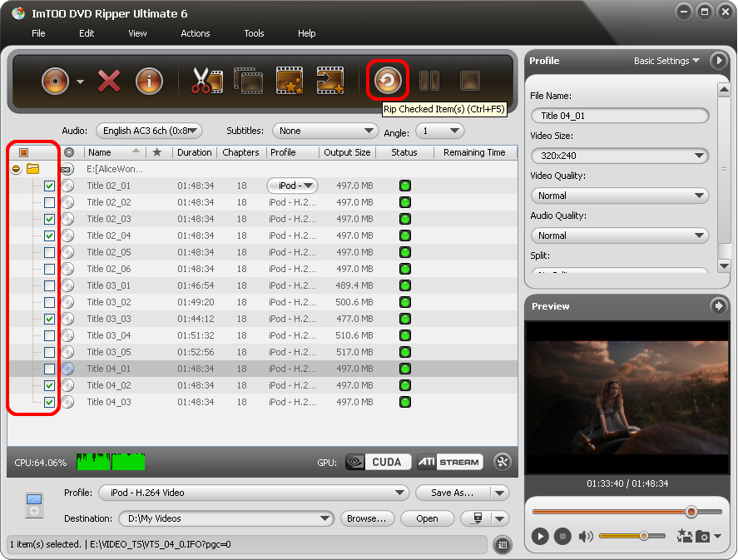Open the Help menu
Image resolution: width=738 pixels, height=560 pixels.
coord(306,33)
